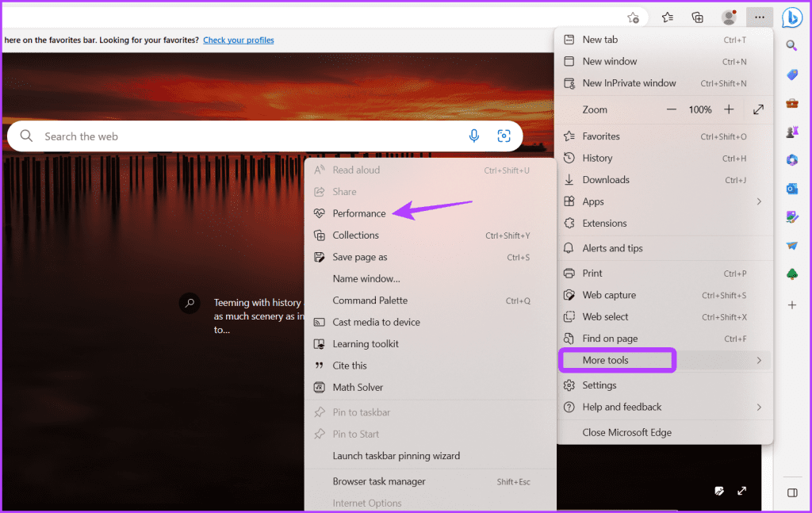Screen dimensions: 812x513
Task: Open sidebar green tree icon
Action: click(x=792, y=274)
